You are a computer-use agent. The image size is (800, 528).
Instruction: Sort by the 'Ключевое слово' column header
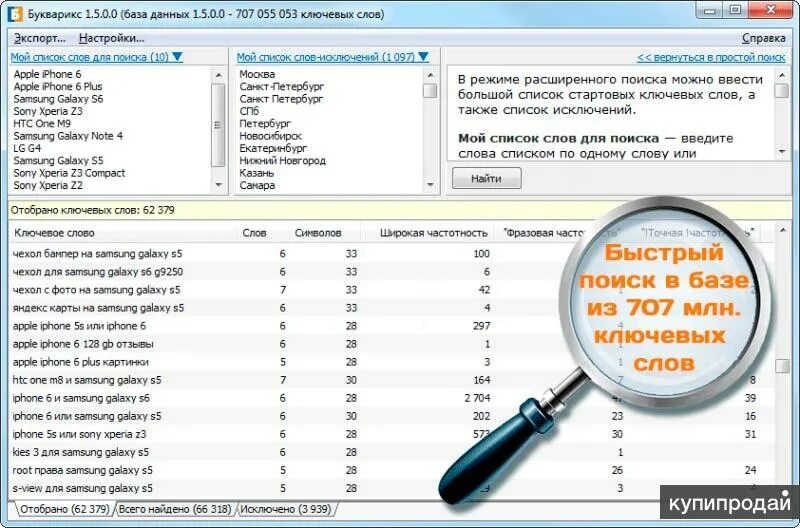[55, 233]
